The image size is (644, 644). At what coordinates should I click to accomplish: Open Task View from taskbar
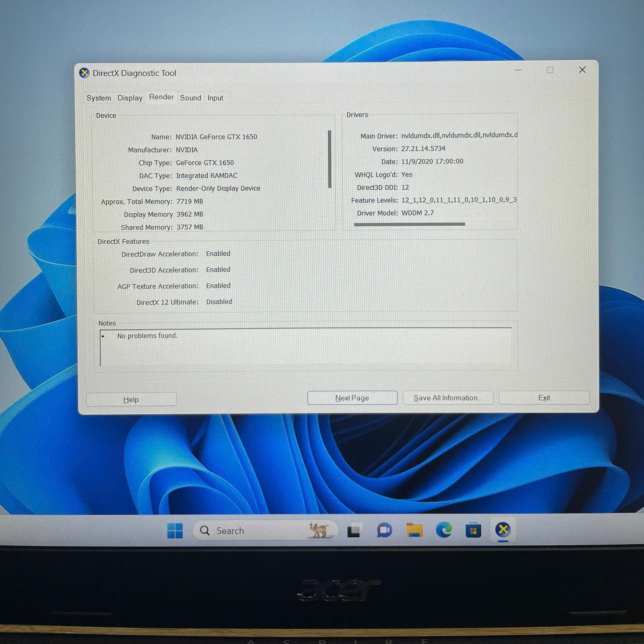[x=354, y=531]
